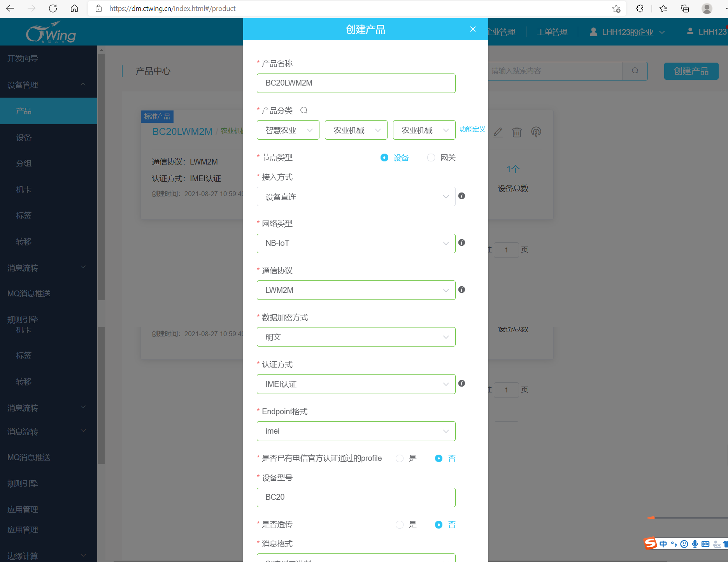Open the browser home page icon

click(74, 9)
